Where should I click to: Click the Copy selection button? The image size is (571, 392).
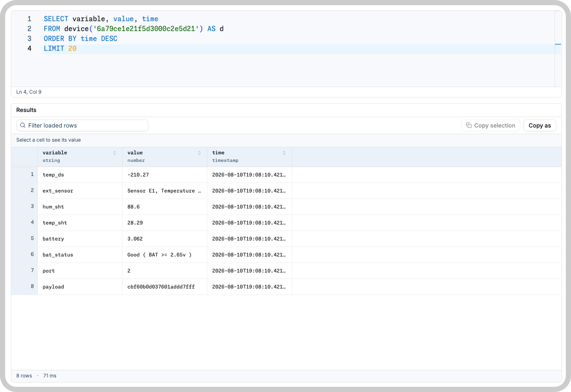click(x=490, y=126)
